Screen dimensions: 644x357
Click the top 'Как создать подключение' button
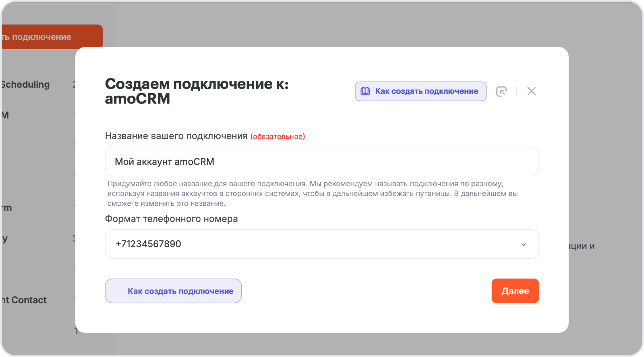coord(426,91)
